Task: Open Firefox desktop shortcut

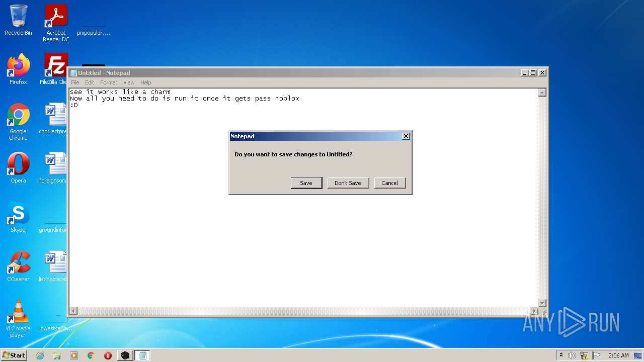Action: tap(18, 69)
